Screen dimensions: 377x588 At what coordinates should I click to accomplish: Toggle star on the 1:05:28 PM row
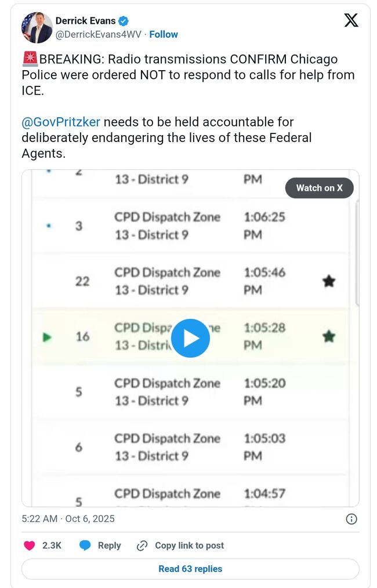click(x=329, y=336)
